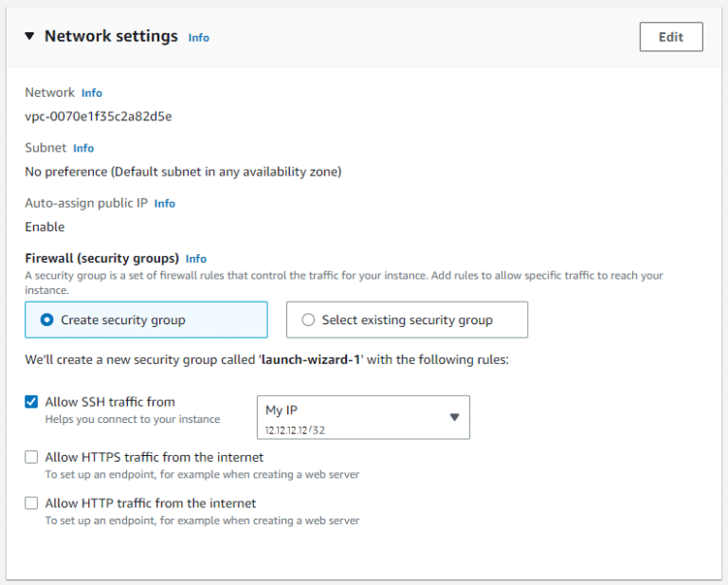Viewport: 728px width, 585px height.
Task: Open Info link for Firewall (security groups)
Action: click(196, 258)
